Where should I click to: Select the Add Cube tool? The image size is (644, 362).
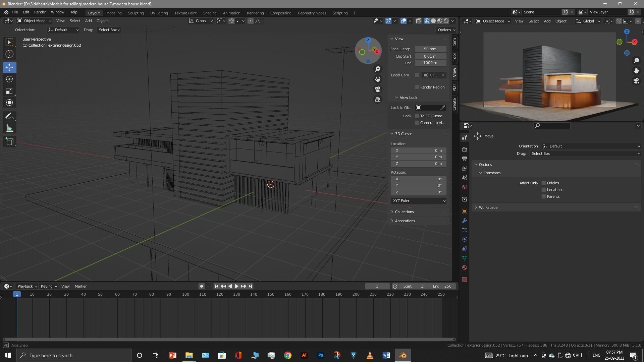point(9,141)
